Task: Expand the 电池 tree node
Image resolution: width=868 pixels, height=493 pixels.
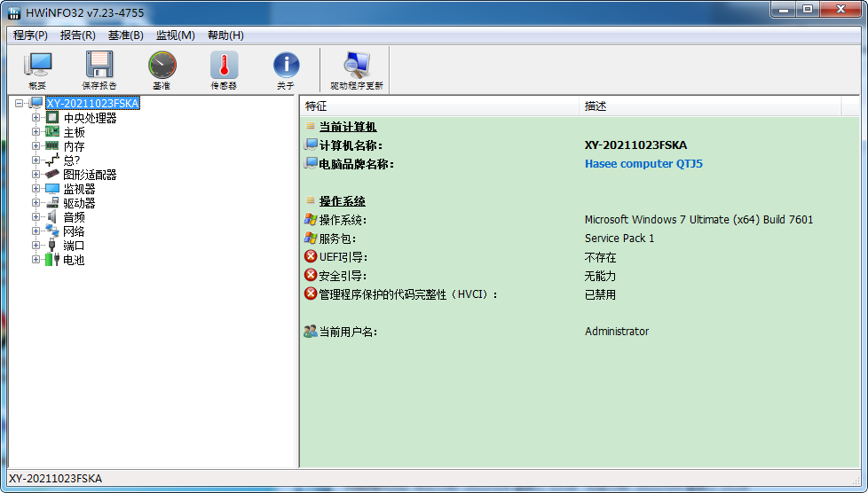Action: click(x=36, y=259)
